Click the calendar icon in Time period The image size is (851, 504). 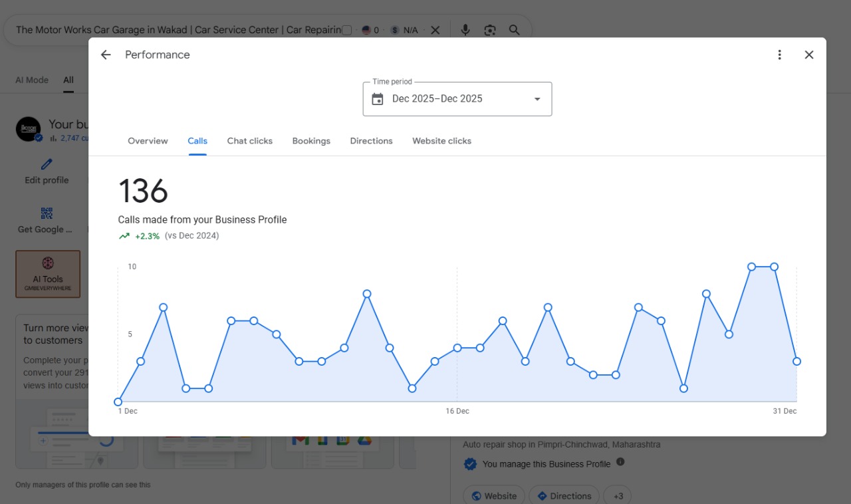378,99
